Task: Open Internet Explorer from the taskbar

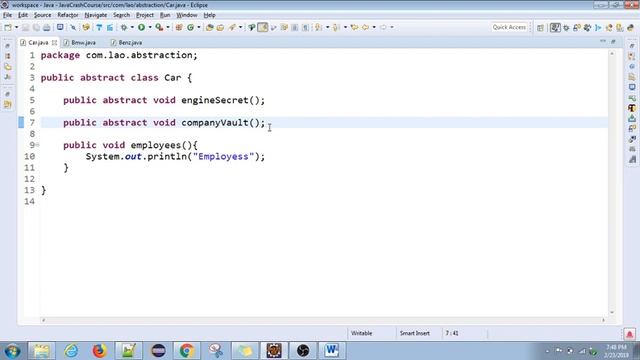Action: [x=71, y=351]
